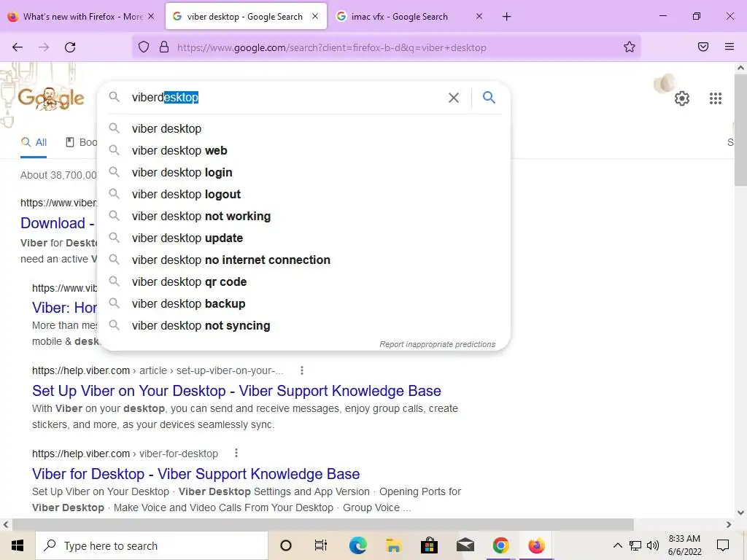Screen dimensions: 747x560
Task: Launch Microsoft Edge from the taskbar
Action: pos(357,545)
